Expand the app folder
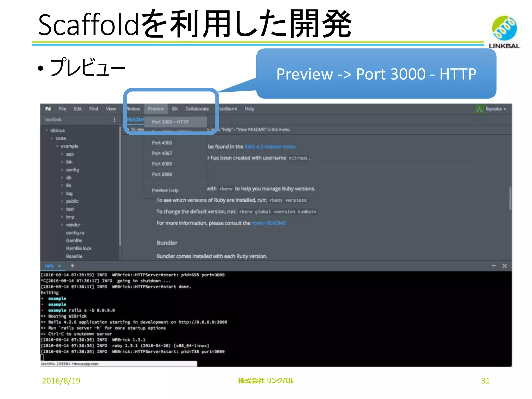 [x=62, y=154]
